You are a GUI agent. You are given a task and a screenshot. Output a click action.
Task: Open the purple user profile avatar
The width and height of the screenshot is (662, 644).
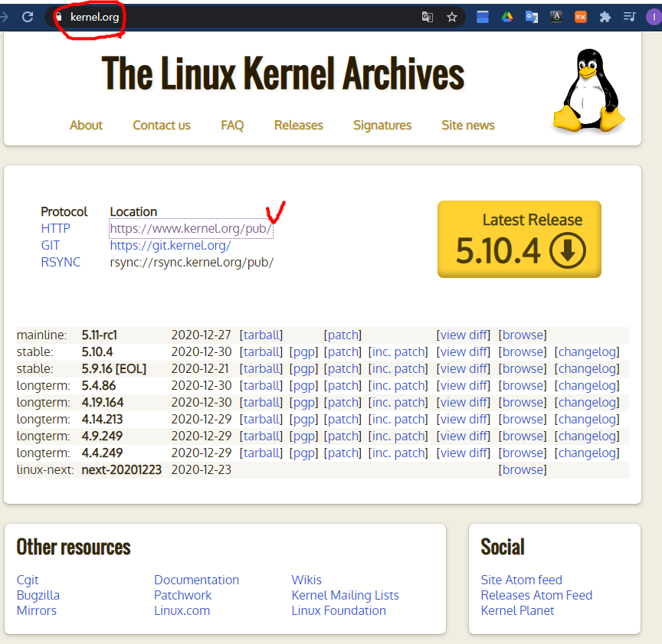(x=654, y=17)
